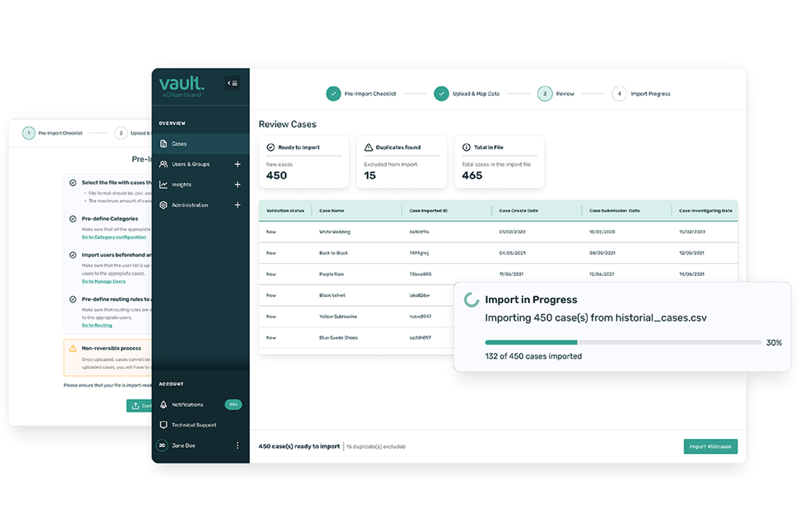Click the Notifications bell icon
This screenshot has height=532, width=798.
[164, 404]
